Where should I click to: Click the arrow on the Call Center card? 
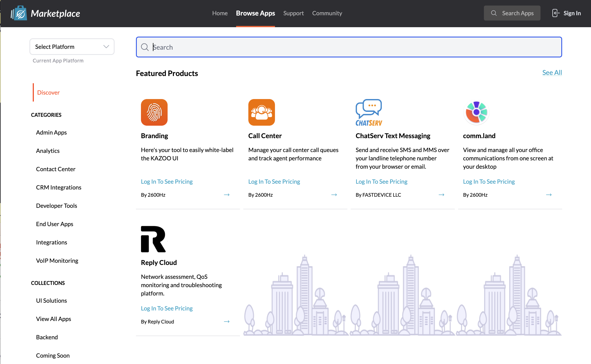tap(334, 195)
